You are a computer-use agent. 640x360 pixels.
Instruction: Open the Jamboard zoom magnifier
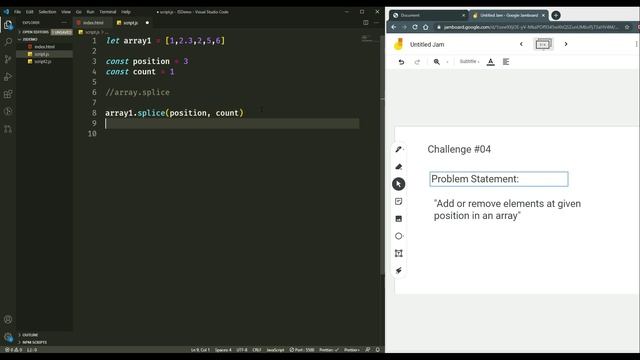pyautogui.click(x=437, y=62)
